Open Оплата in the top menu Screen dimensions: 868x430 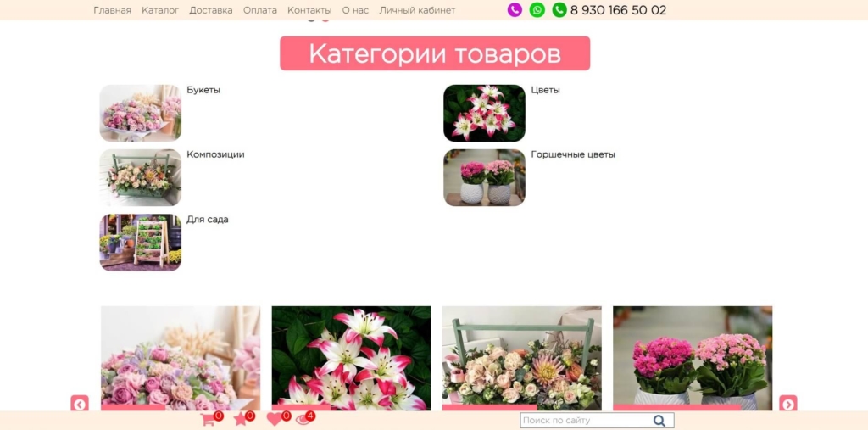point(259,10)
